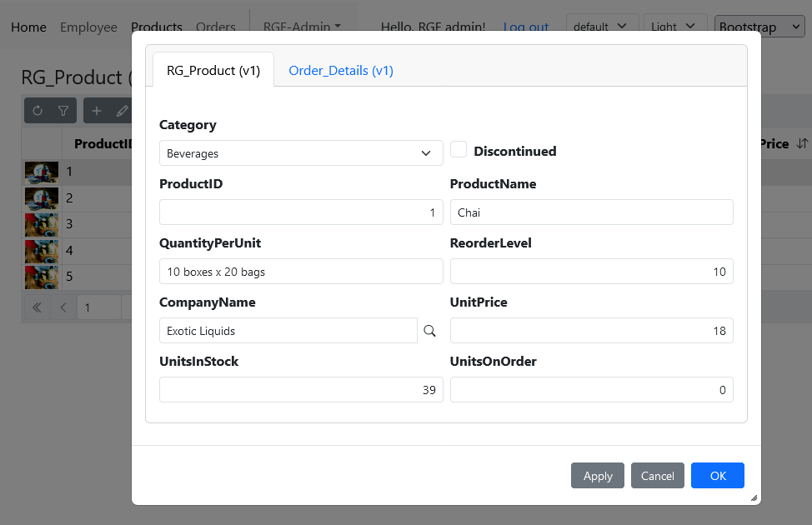812x525 pixels.
Task: Expand the Bootstrap theme dropdown
Action: (759, 27)
